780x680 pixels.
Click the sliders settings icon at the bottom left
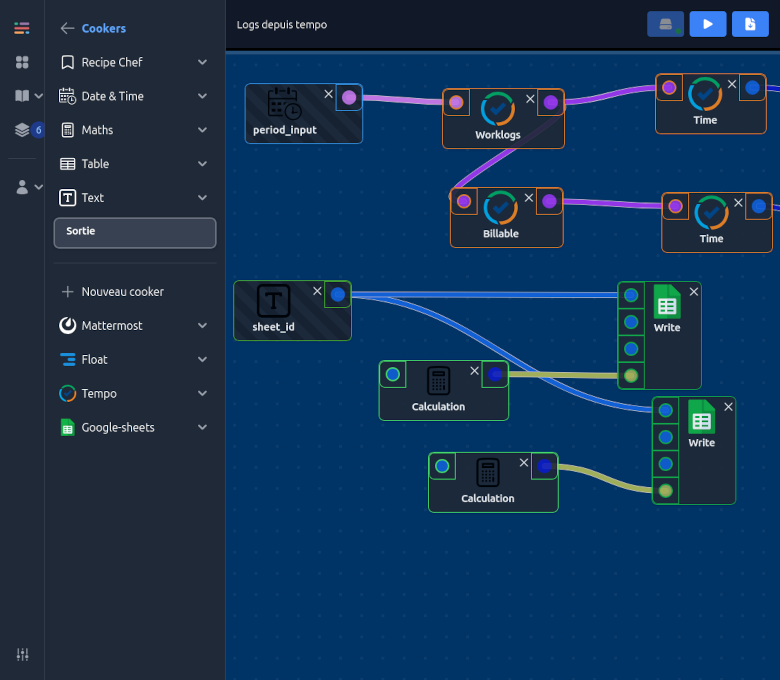[x=22, y=654]
